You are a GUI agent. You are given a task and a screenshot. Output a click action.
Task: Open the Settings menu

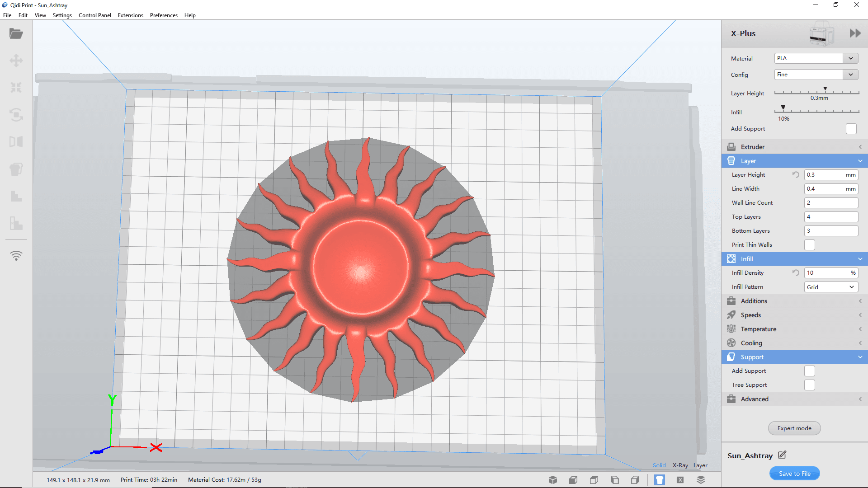pyautogui.click(x=62, y=15)
